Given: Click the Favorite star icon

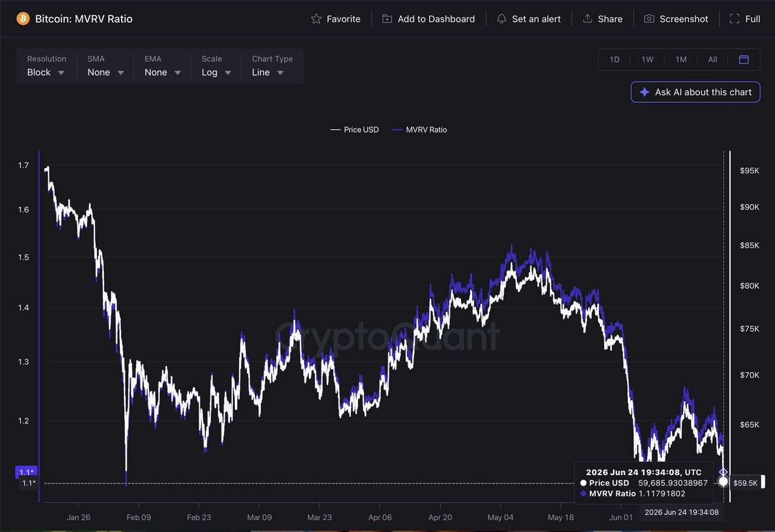Looking at the screenshot, I should point(316,19).
